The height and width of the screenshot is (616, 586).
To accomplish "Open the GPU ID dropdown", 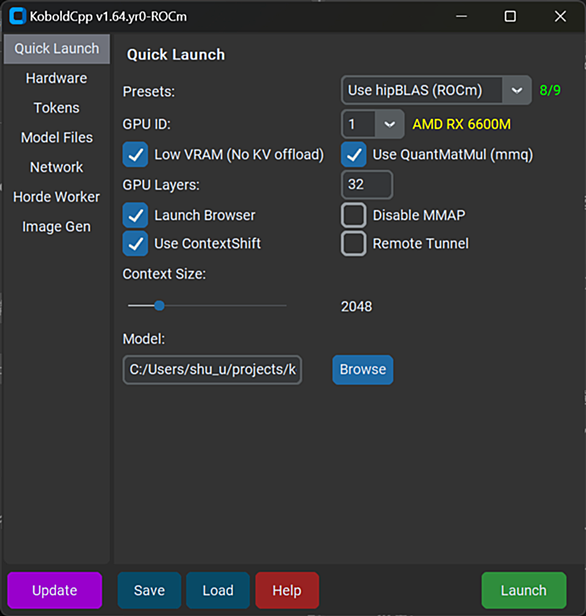I will pos(390,125).
